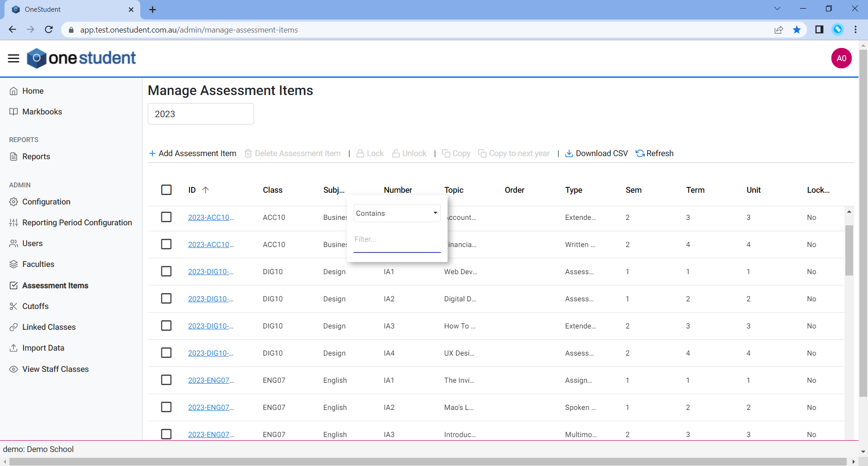Click the AO profile avatar

(841, 58)
